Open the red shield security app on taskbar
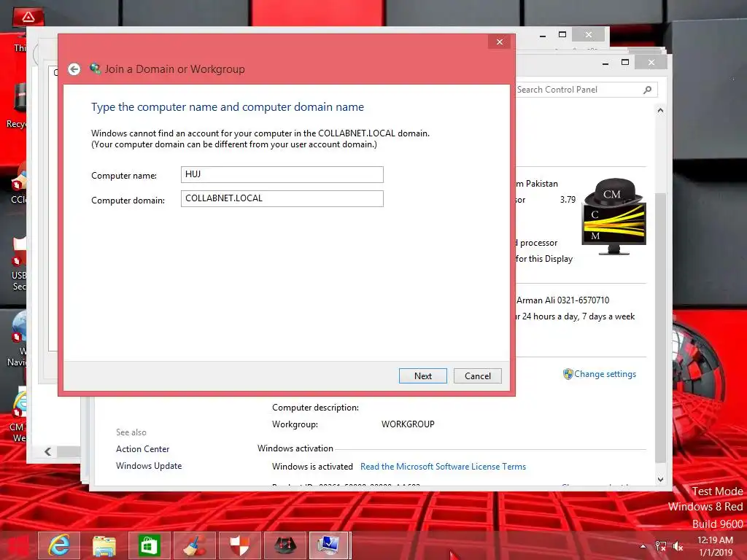Viewport: 747px width, 560px height. pyautogui.click(x=239, y=545)
